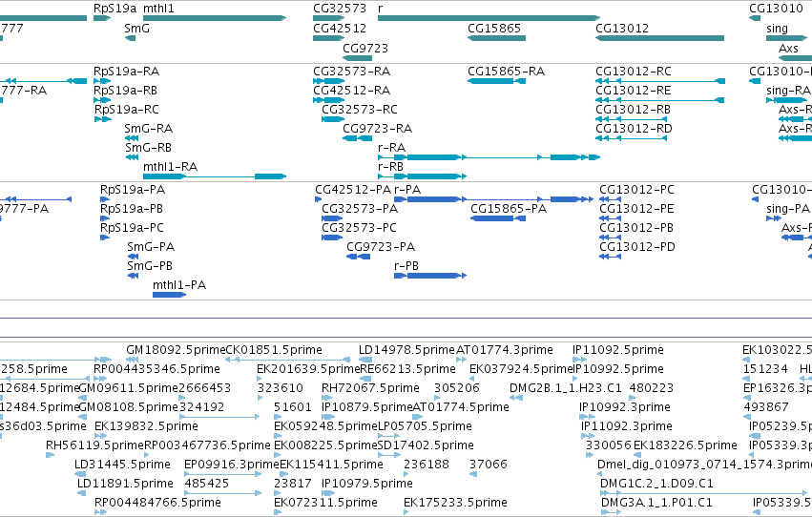Click the CG42512 gene label

pyautogui.click(x=340, y=28)
